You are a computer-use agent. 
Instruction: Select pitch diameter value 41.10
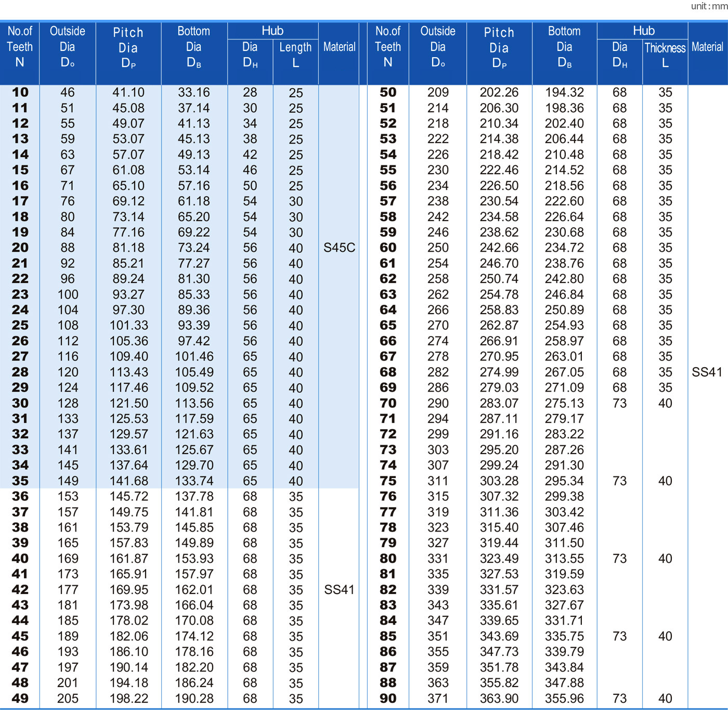[x=128, y=93]
